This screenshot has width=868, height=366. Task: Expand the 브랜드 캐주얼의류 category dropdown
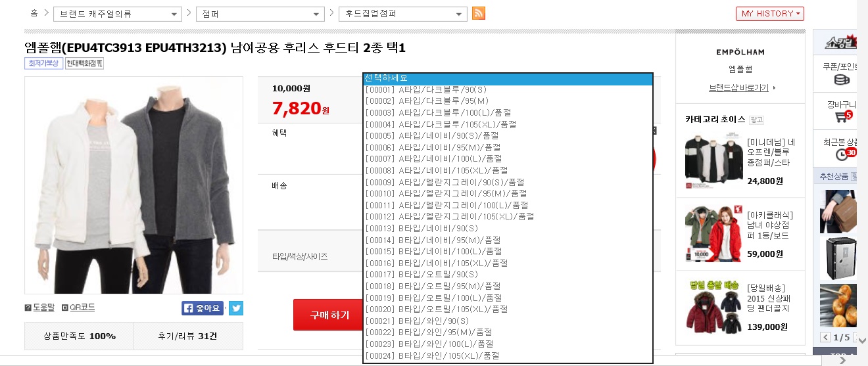tap(117, 14)
